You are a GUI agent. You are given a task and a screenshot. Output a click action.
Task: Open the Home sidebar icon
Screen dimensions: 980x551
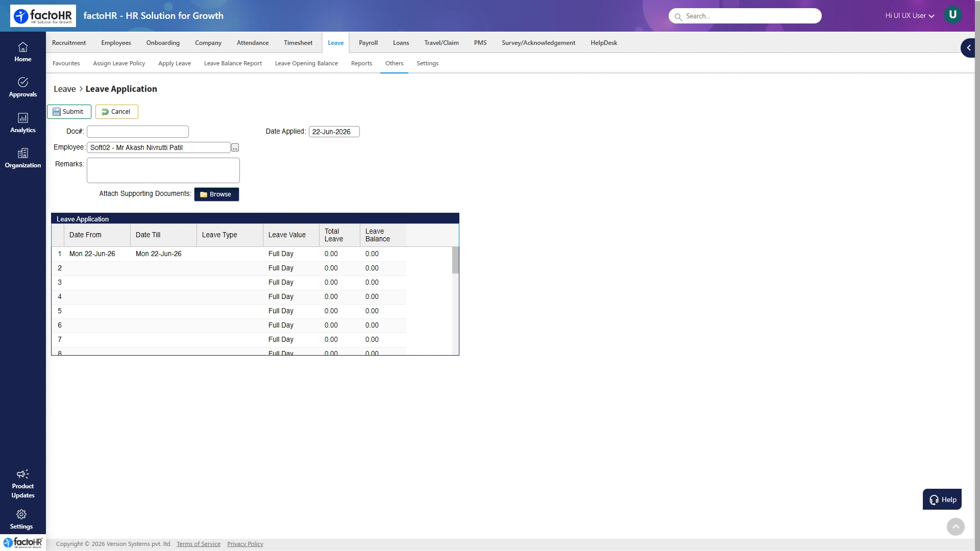22,52
